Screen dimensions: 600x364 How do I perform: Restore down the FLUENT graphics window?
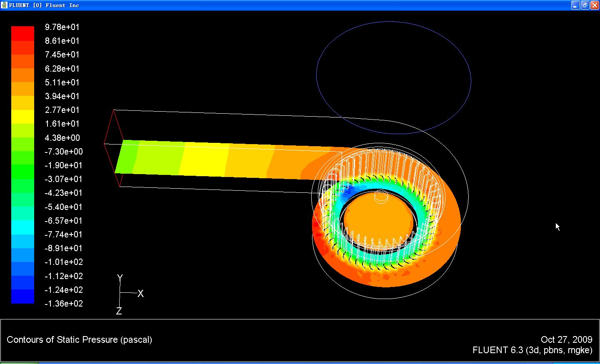click(x=585, y=5)
